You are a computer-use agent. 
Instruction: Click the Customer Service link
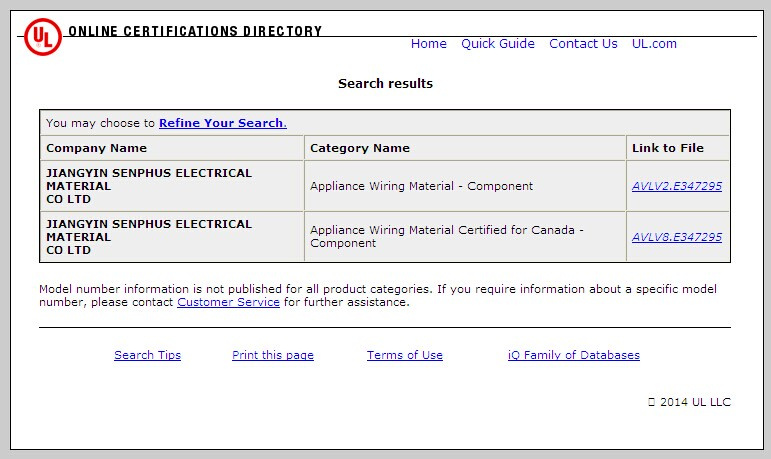[x=228, y=302]
